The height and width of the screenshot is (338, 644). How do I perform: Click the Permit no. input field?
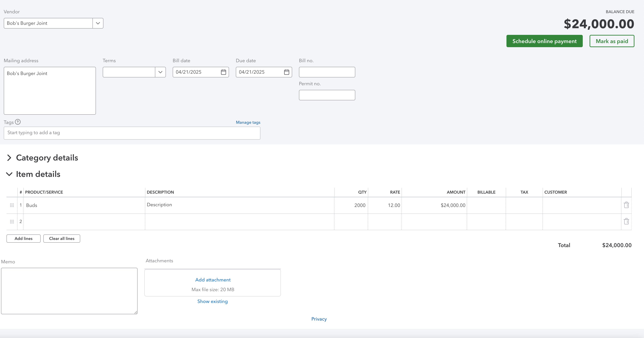[327, 95]
